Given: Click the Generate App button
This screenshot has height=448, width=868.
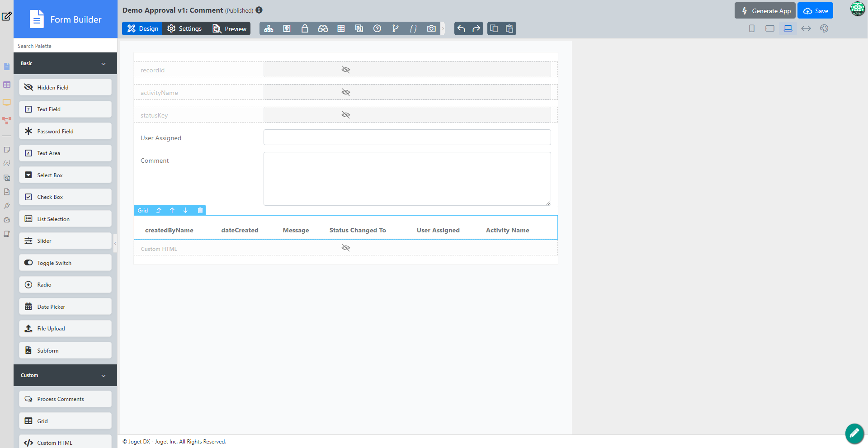Looking at the screenshot, I should [x=765, y=11].
